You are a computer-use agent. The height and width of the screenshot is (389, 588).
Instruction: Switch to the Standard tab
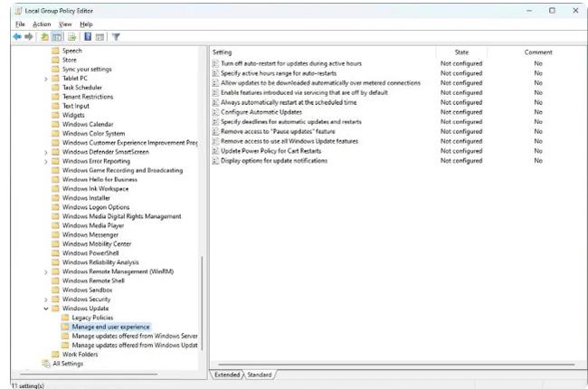259,375
